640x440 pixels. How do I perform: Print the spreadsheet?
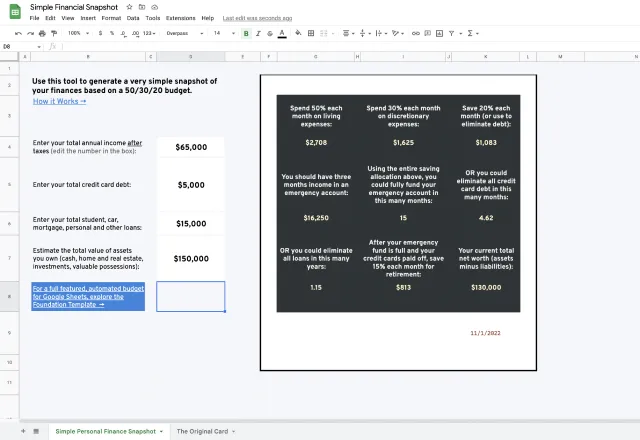coord(42,33)
